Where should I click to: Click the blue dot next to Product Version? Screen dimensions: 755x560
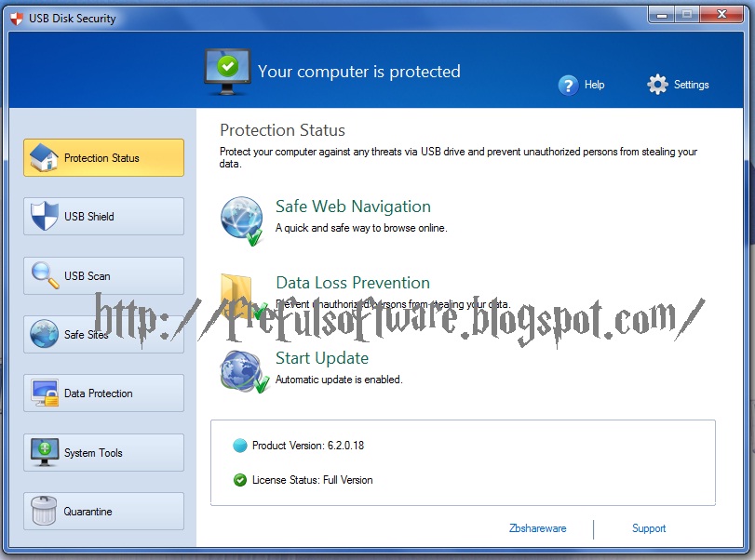click(x=239, y=446)
